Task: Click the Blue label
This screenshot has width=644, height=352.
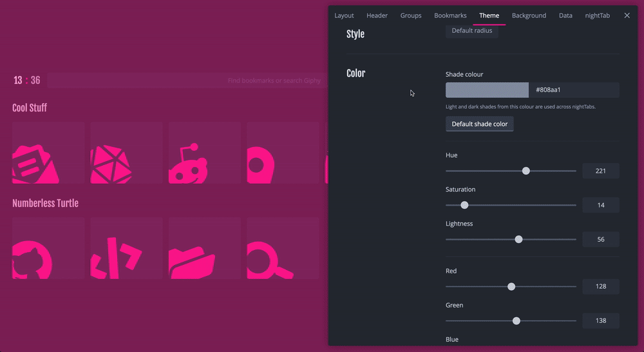Action: [x=452, y=339]
